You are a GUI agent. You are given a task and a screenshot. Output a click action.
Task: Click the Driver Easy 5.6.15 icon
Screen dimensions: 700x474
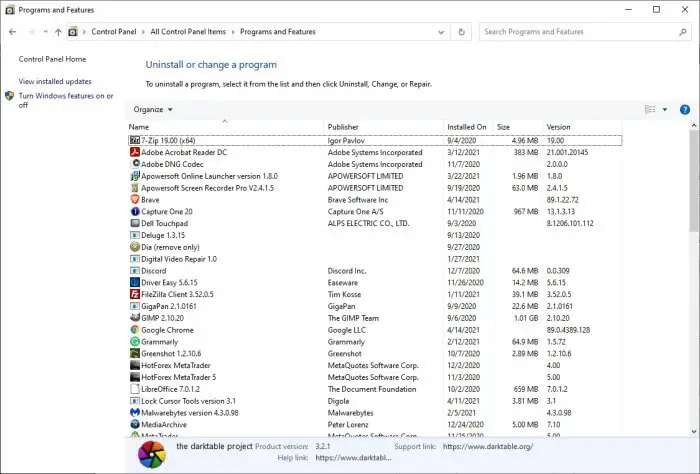point(135,282)
